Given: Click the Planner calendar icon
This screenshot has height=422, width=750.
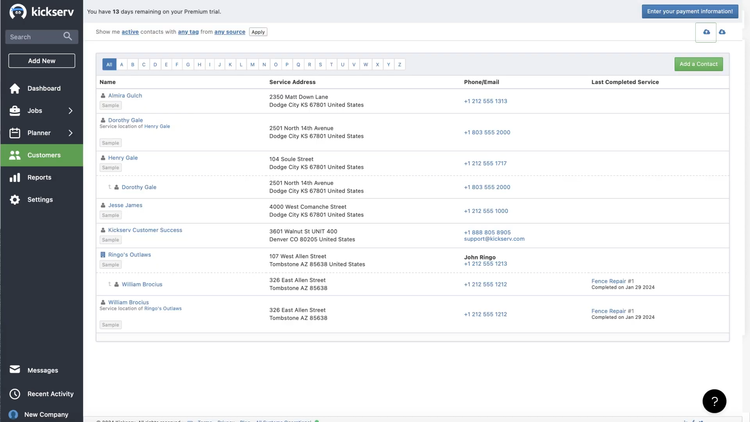Looking at the screenshot, I should coord(15,133).
